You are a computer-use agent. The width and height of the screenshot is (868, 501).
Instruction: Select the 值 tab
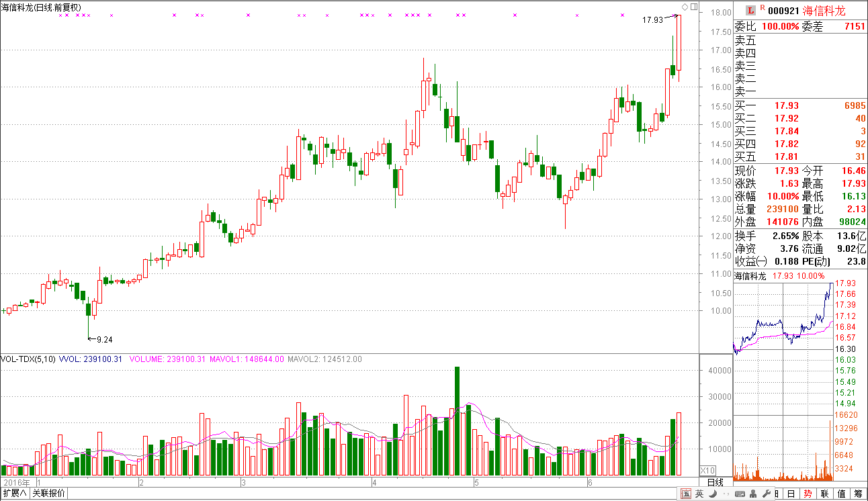(x=841, y=494)
